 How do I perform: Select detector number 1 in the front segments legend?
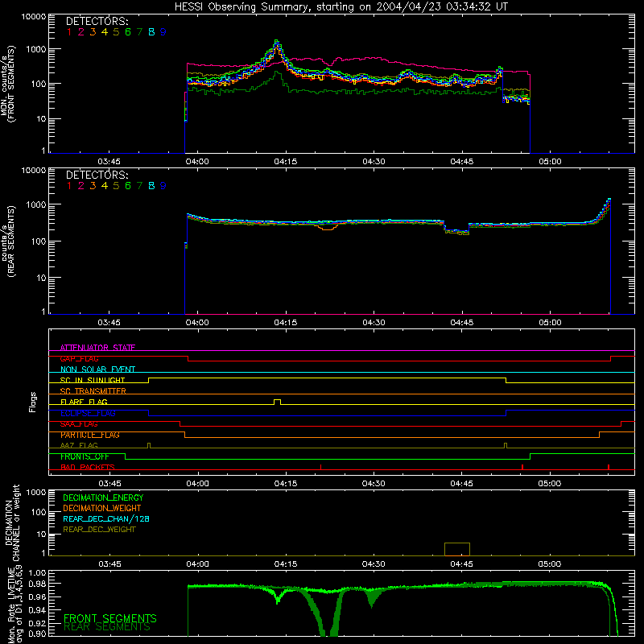pyautogui.click(x=69, y=32)
